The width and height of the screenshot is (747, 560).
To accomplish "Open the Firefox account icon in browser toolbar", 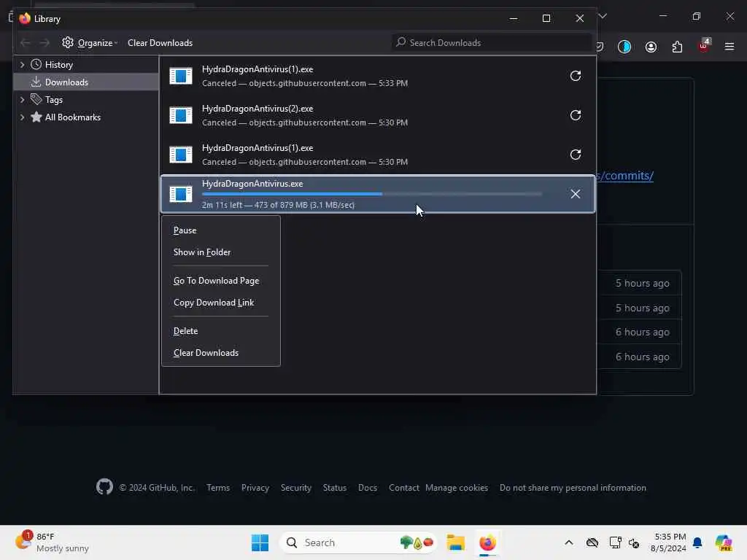I will point(651,47).
